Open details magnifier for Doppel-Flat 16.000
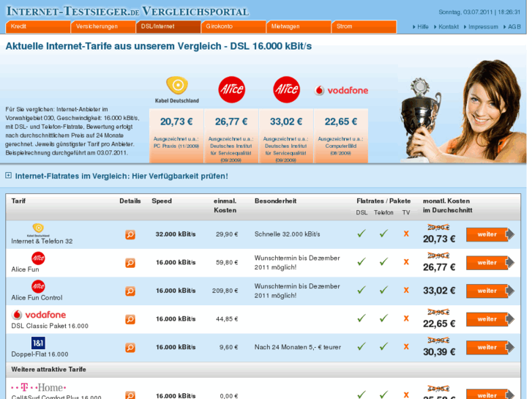 (x=130, y=347)
